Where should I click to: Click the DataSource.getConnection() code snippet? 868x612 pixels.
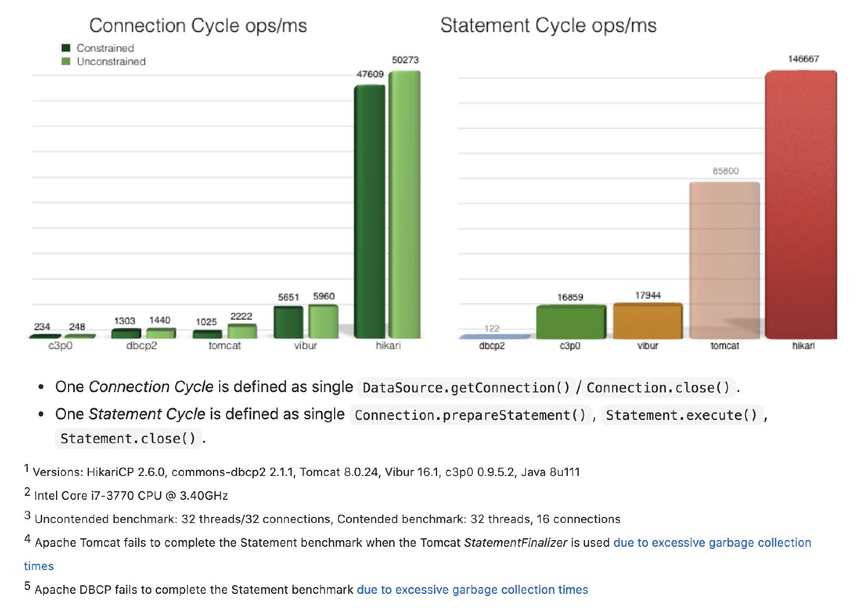click(x=466, y=388)
